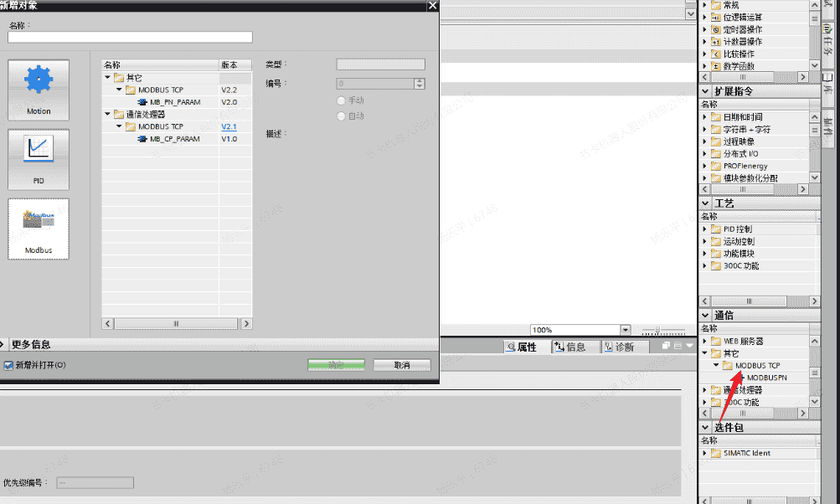The width and height of the screenshot is (840, 504).
Task: Select the 自动 radio button
Action: (x=341, y=116)
